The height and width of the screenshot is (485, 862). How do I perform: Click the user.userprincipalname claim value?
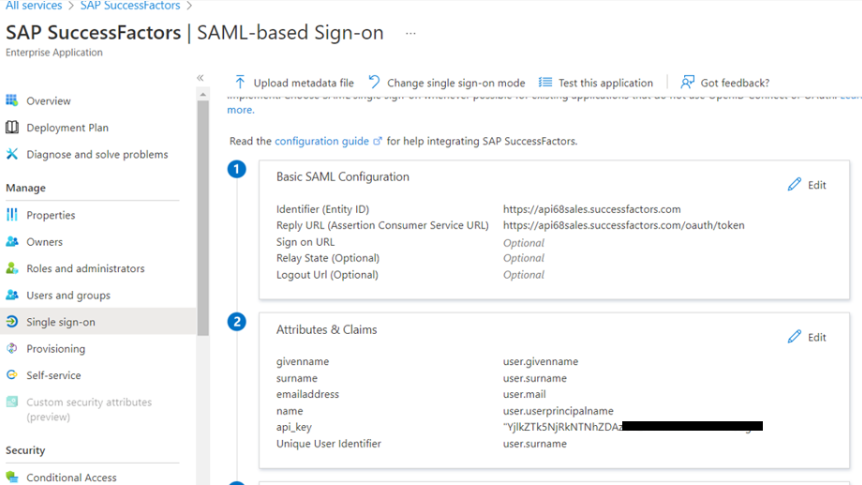click(x=558, y=411)
